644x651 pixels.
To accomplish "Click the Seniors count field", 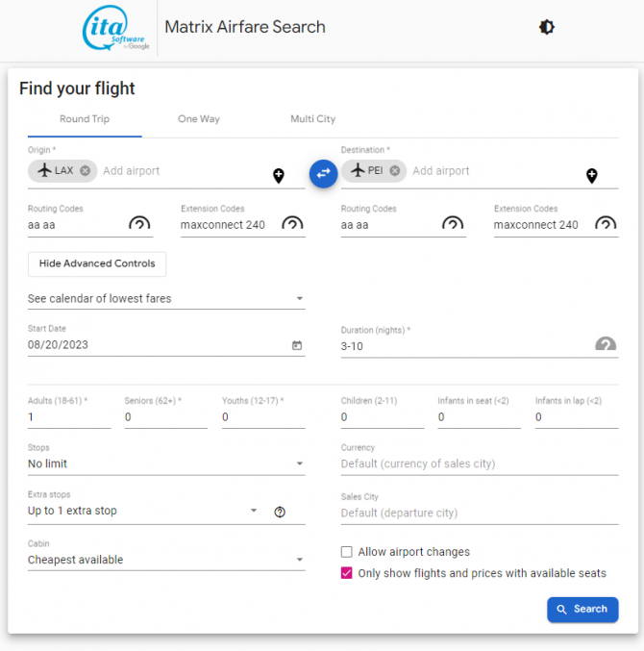I will 166,417.
